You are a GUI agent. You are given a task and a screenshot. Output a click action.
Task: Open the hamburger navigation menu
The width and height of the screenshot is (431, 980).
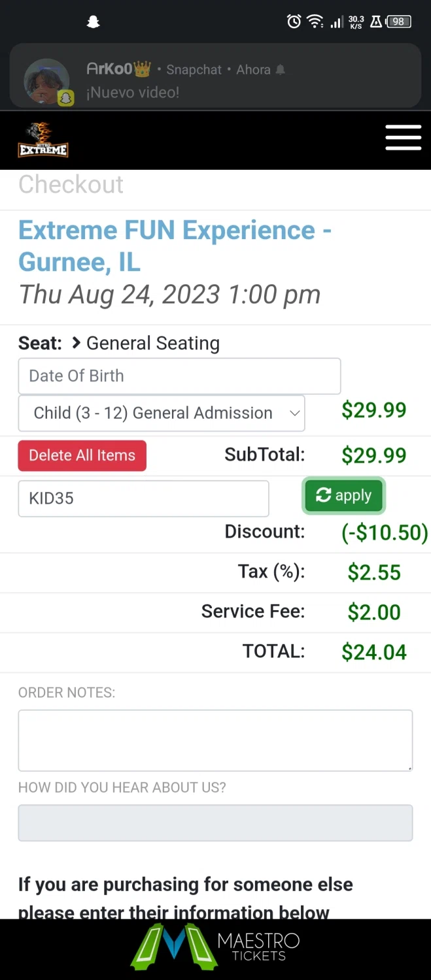click(403, 137)
